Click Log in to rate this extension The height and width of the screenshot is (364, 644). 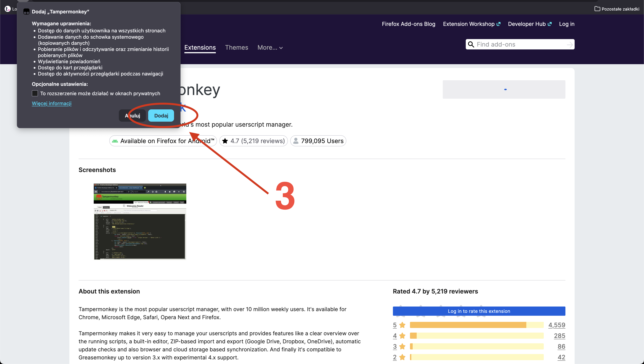point(479,311)
